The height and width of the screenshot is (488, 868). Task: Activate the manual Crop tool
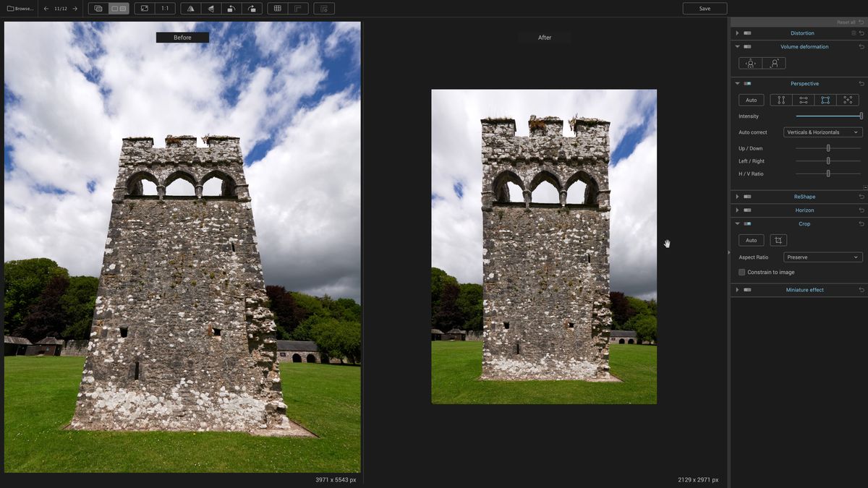(x=778, y=239)
